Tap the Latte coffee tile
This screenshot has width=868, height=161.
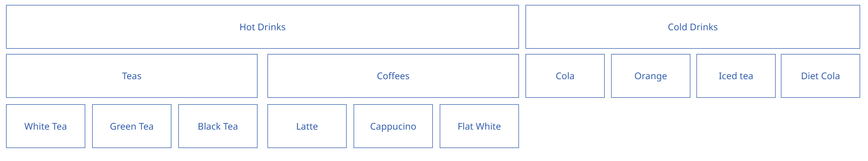pyautogui.click(x=307, y=126)
